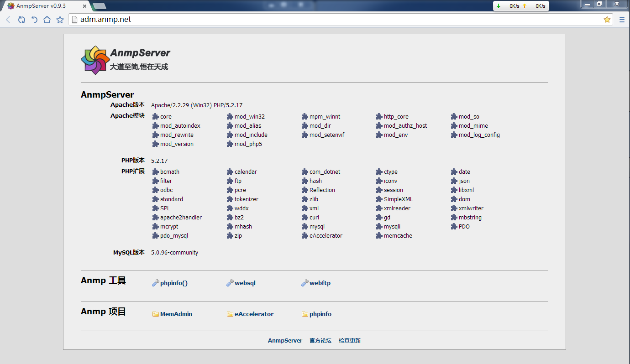Click the 大道至简,悟在天成 slogan text

(139, 67)
